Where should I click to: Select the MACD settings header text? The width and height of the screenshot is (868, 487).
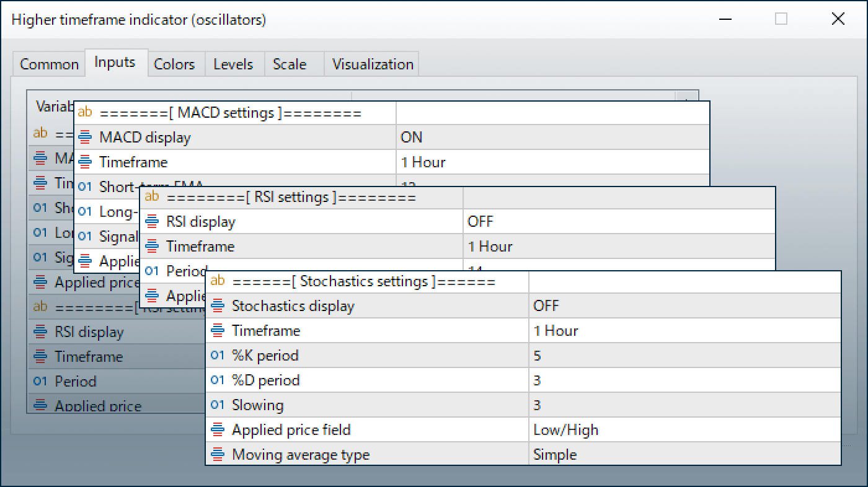click(231, 113)
